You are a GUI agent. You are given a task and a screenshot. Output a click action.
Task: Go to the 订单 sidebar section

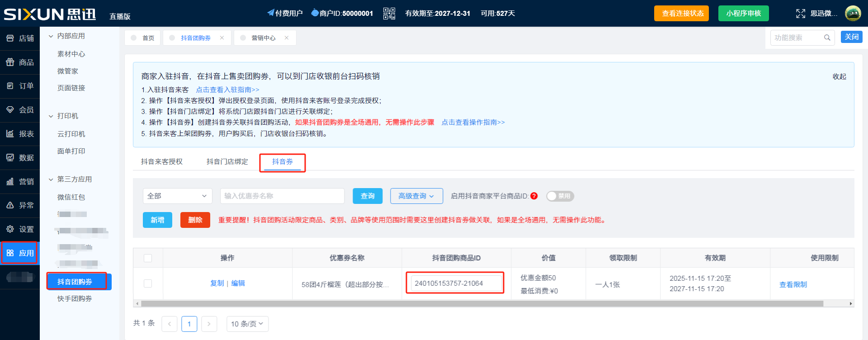click(x=20, y=86)
